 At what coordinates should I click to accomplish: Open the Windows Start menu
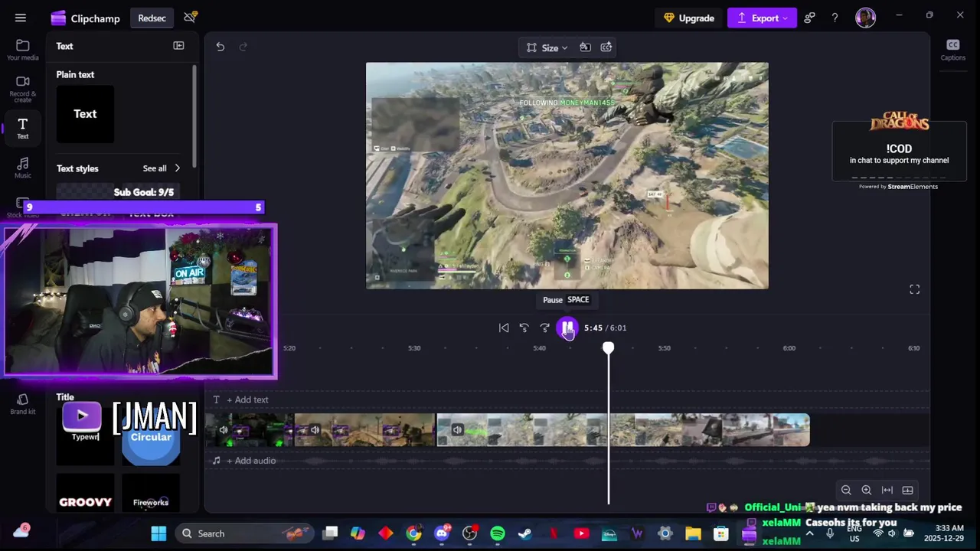click(x=158, y=533)
